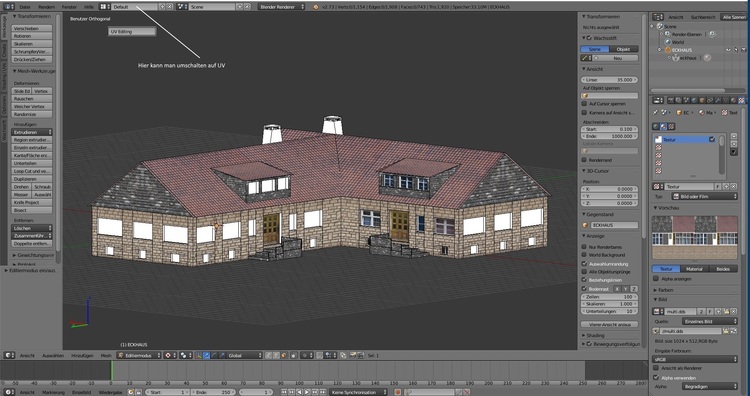Click the Duplizieren button
Viewport: 750px width, 396px height.
pyautogui.click(x=32, y=179)
